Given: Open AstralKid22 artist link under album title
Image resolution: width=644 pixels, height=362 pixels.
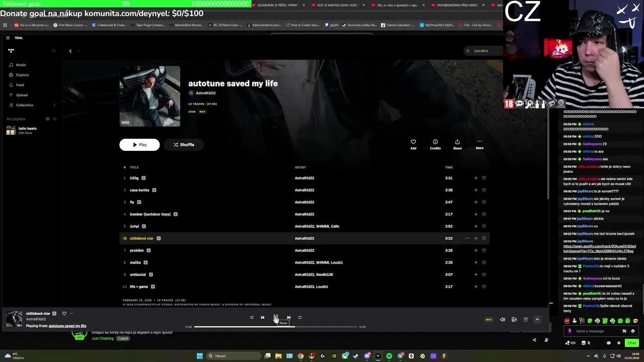Looking at the screenshot, I should (x=206, y=93).
